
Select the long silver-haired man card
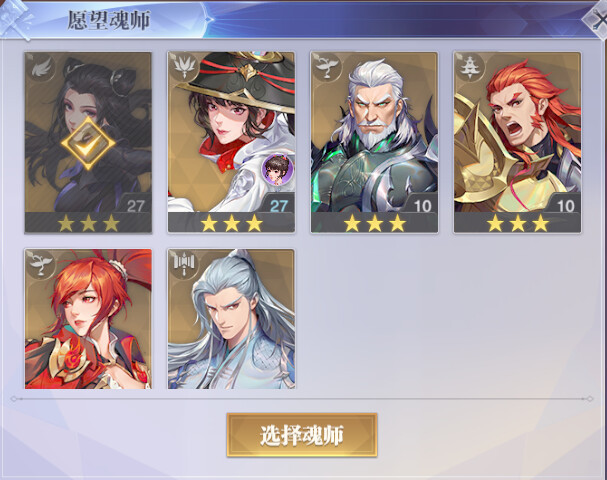click(231, 319)
